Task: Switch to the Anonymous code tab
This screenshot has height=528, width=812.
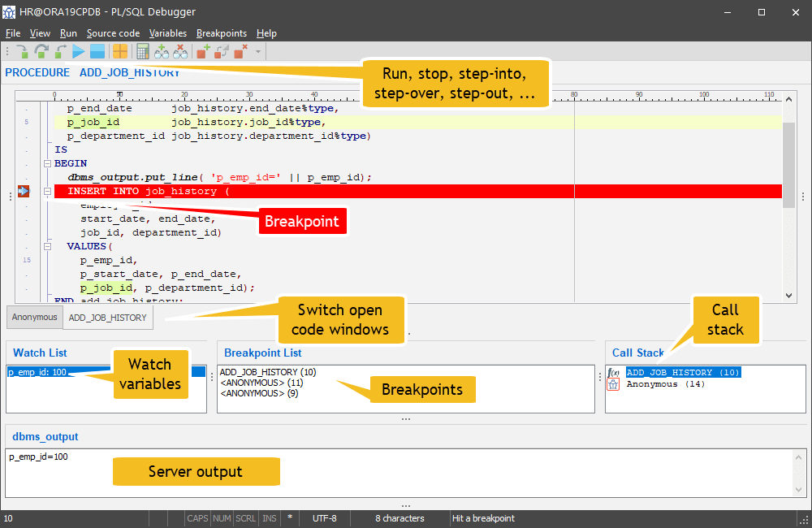Action: 34,317
